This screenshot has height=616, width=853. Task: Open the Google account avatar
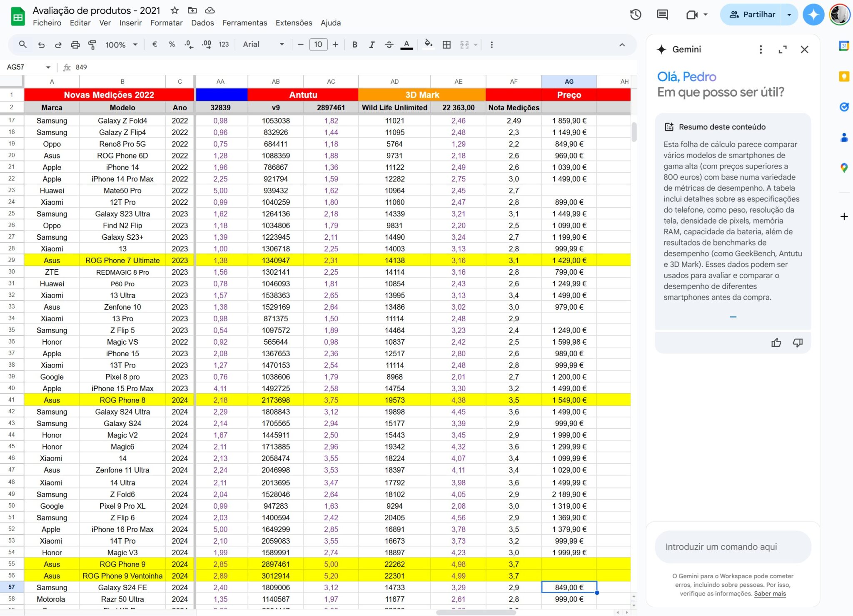(839, 15)
